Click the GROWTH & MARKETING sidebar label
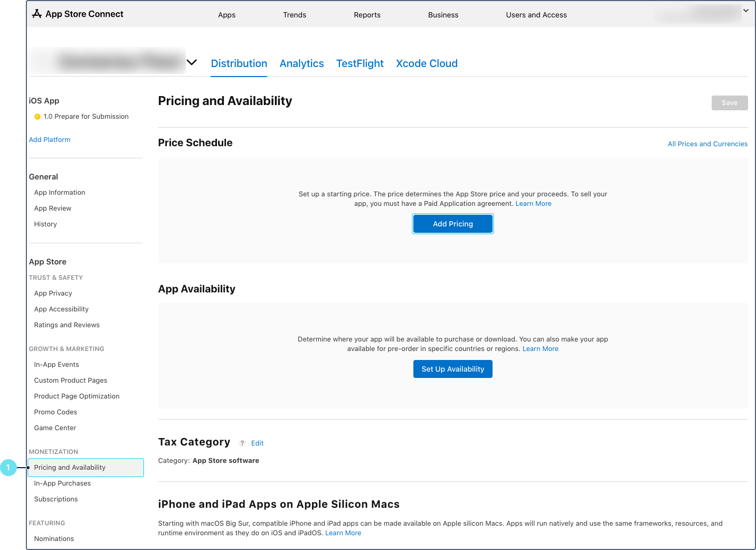Image resolution: width=756 pixels, height=550 pixels. [x=67, y=349]
